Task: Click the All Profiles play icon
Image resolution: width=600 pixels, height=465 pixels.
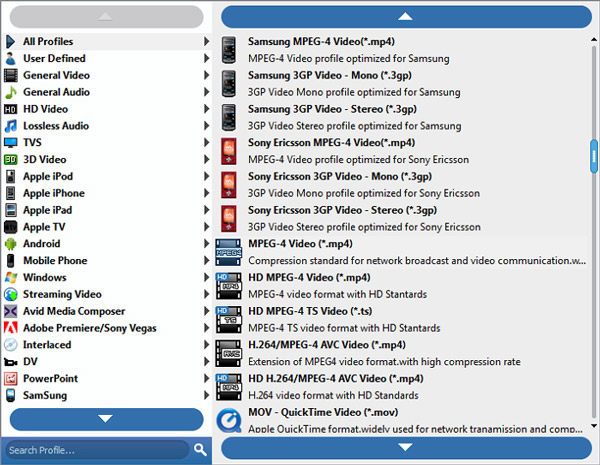Action: pos(11,41)
